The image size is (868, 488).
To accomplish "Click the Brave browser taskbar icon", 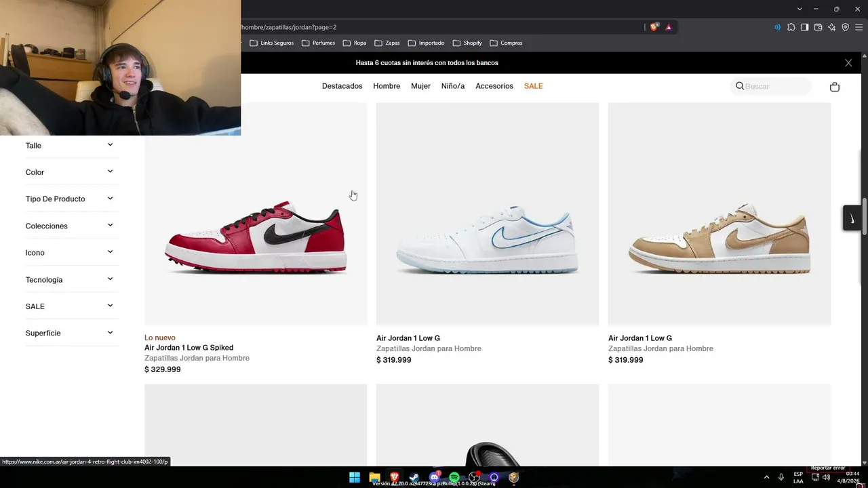I will pos(394,477).
